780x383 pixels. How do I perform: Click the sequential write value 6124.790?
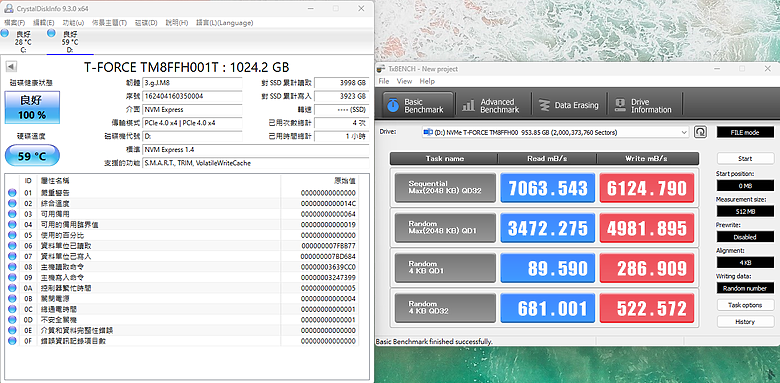pyautogui.click(x=647, y=188)
